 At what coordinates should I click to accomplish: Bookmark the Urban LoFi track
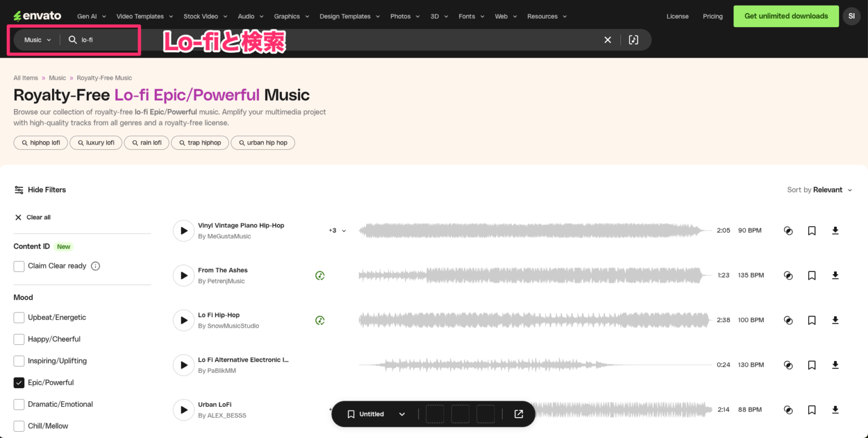[x=811, y=409]
